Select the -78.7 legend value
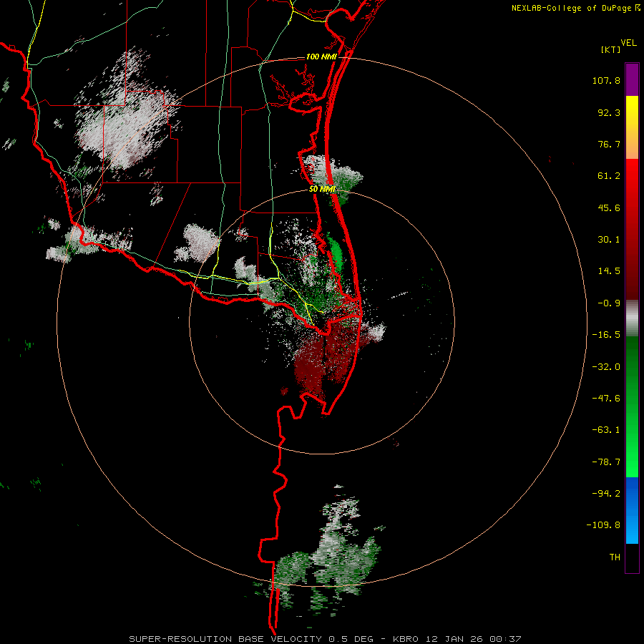The width and height of the screenshot is (644, 644). coord(606,462)
